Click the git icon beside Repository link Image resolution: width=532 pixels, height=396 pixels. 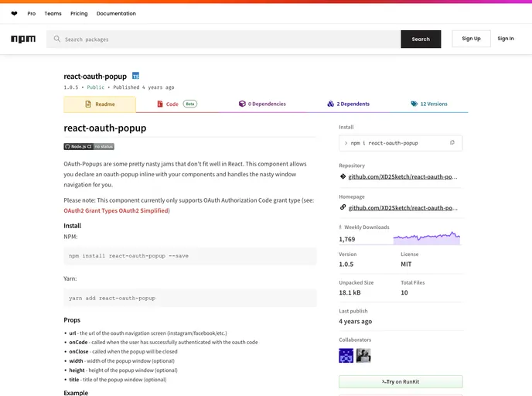(343, 176)
